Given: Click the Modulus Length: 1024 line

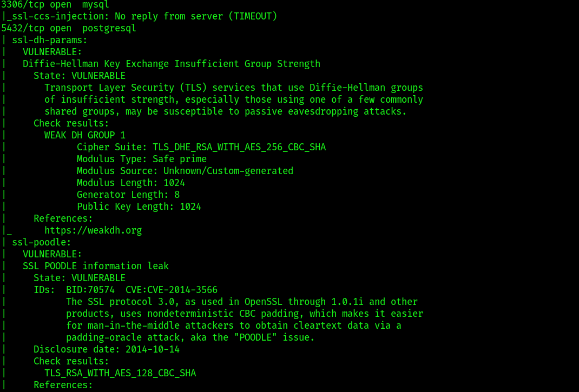Looking at the screenshot, I should pos(131,183).
